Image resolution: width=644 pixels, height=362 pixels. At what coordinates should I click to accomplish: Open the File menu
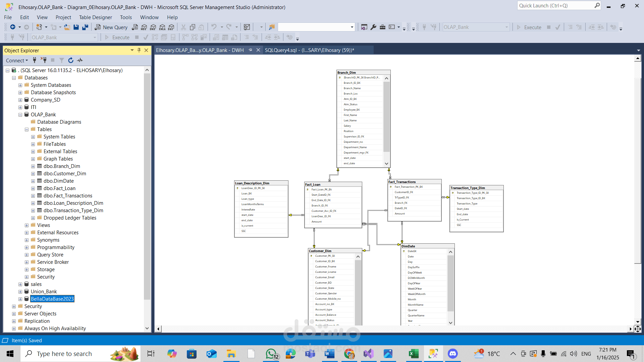(8, 17)
